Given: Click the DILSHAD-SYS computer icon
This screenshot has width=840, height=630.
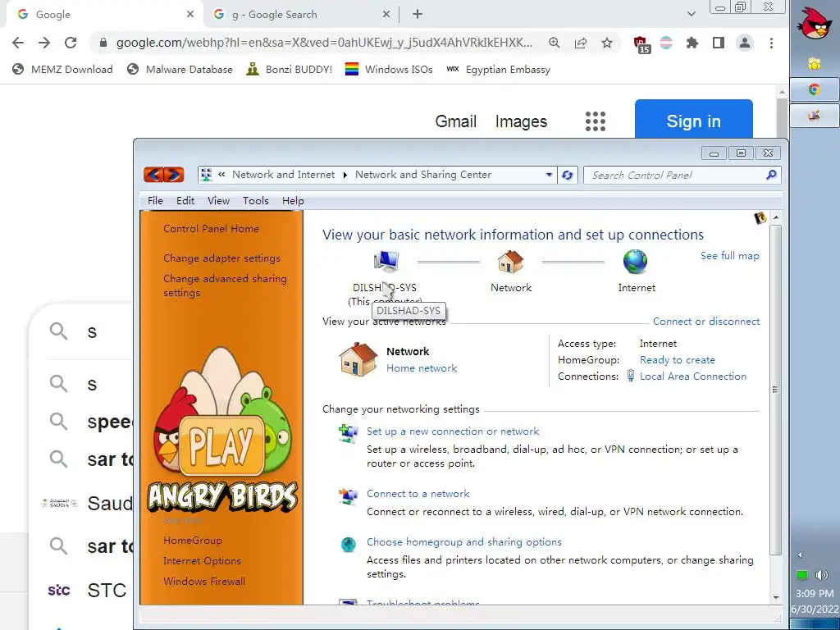Looking at the screenshot, I should point(386,262).
